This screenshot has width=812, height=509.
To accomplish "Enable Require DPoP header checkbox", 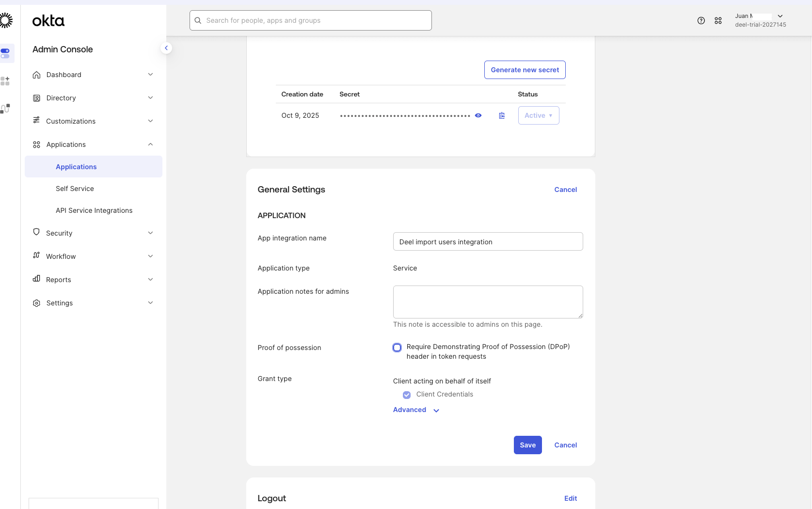I will tap(397, 348).
